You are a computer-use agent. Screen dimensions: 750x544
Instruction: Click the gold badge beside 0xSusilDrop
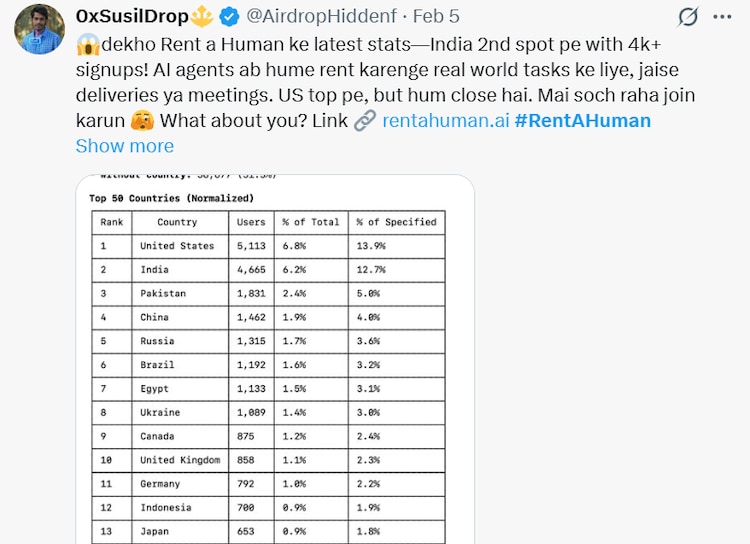[204, 17]
